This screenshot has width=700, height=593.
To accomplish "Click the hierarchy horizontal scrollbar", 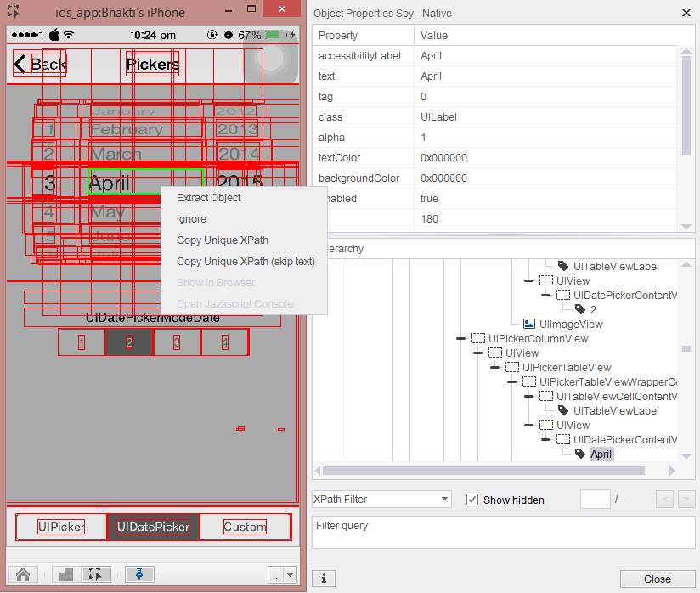I will coord(483,471).
